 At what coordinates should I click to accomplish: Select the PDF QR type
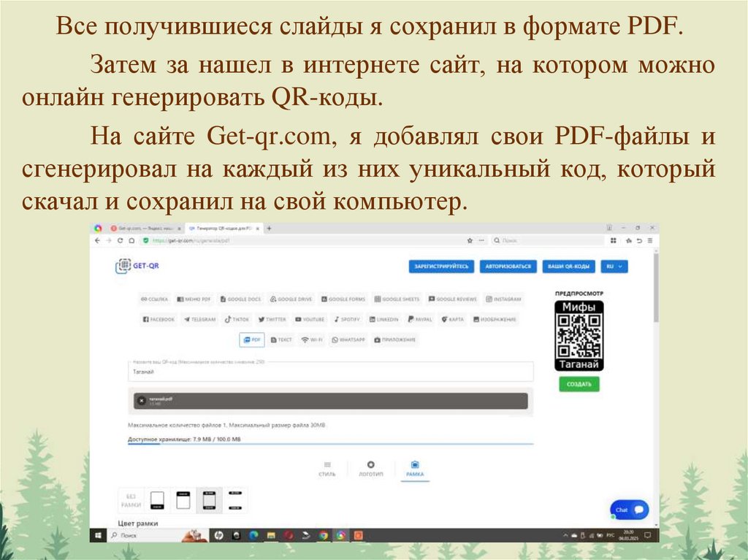point(252,340)
